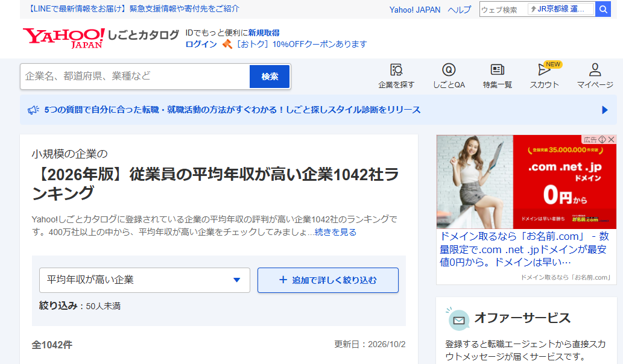Click the blue web search magnifier button

[602, 9]
